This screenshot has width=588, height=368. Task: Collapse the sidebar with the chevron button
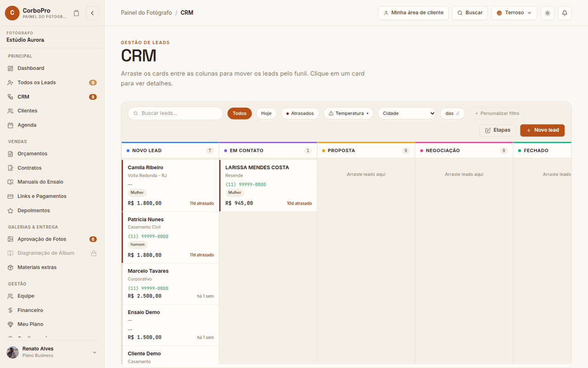pyautogui.click(x=92, y=13)
